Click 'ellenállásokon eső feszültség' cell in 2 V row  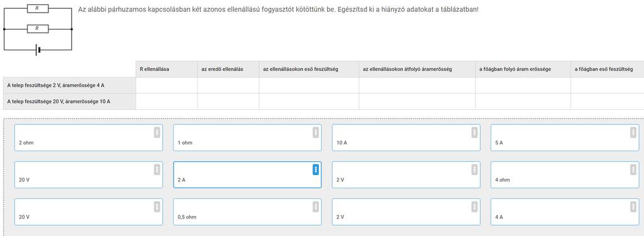pos(309,85)
